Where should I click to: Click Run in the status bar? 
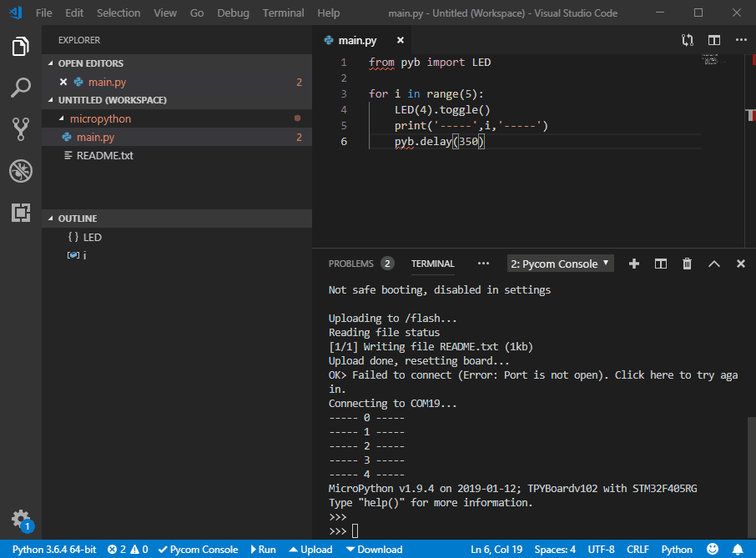point(263,550)
